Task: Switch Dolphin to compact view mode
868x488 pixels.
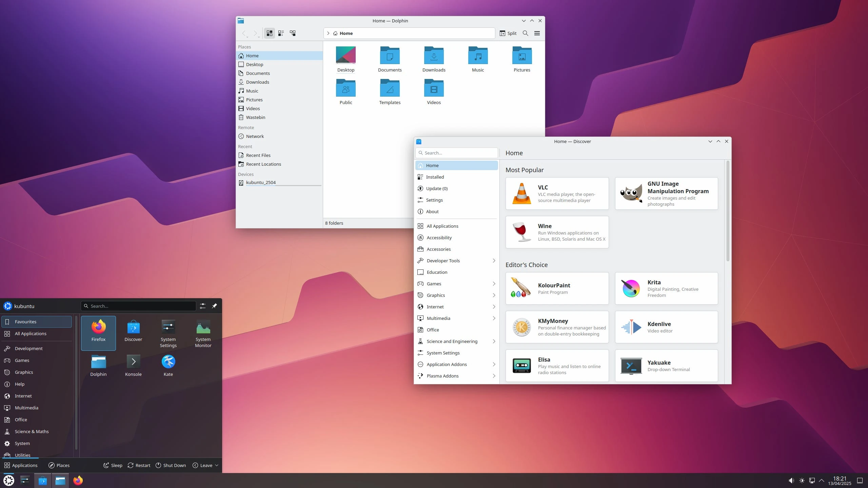Action: tap(281, 33)
